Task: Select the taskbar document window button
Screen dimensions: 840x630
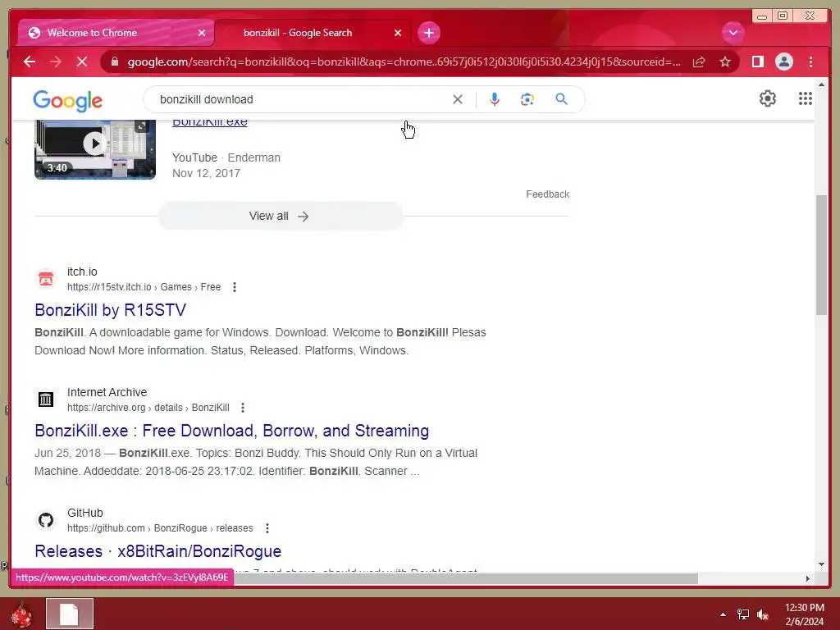Action: click(70, 614)
